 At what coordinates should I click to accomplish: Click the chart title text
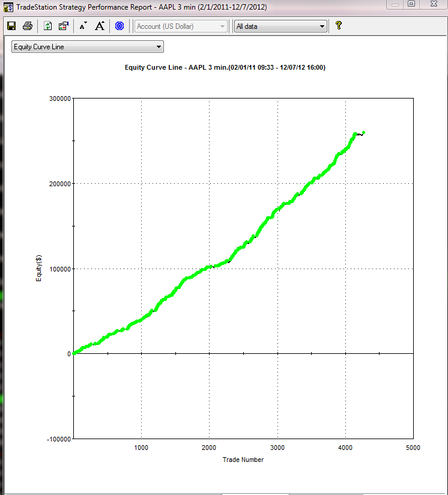point(223,68)
